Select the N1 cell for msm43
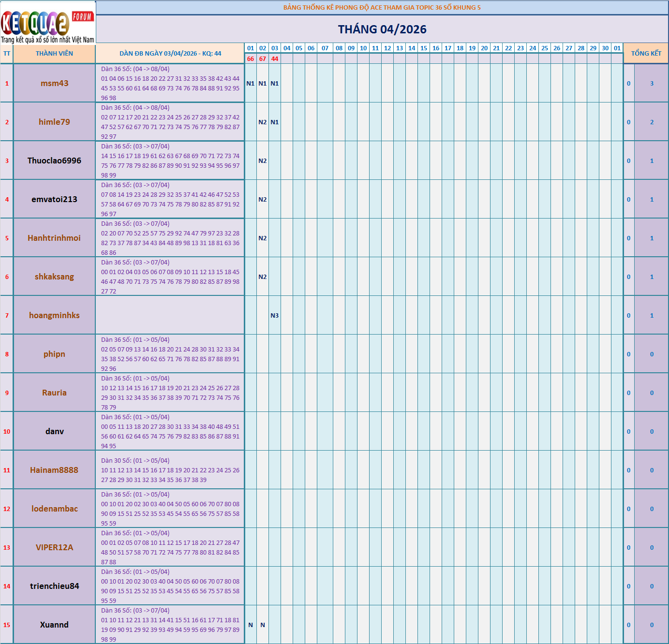Screen dimensions: 669x644 (x=250, y=83)
